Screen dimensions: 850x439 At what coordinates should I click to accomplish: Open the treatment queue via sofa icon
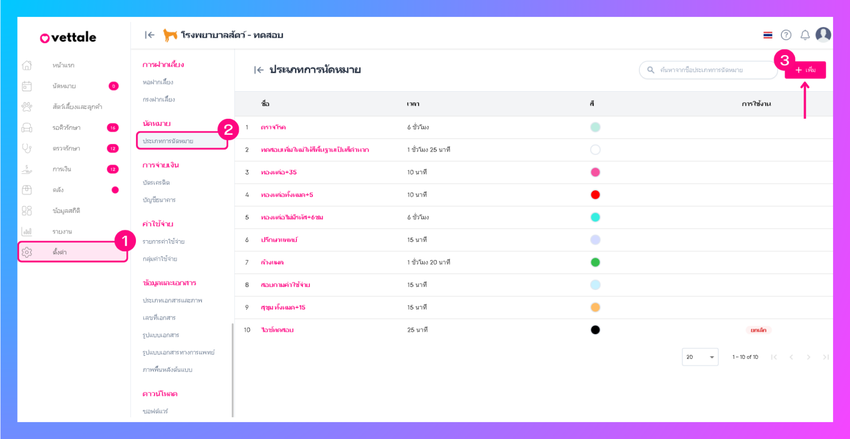[27, 128]
